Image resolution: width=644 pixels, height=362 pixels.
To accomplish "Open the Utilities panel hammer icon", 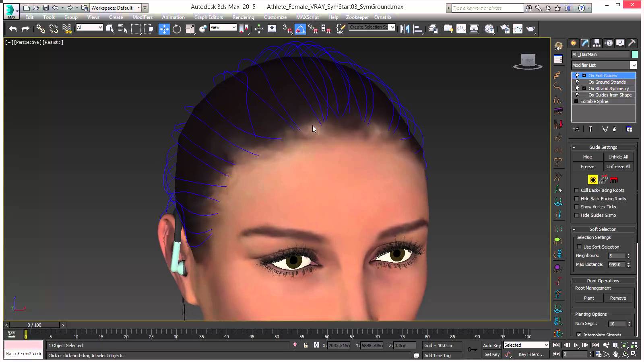I will [632, 43].
